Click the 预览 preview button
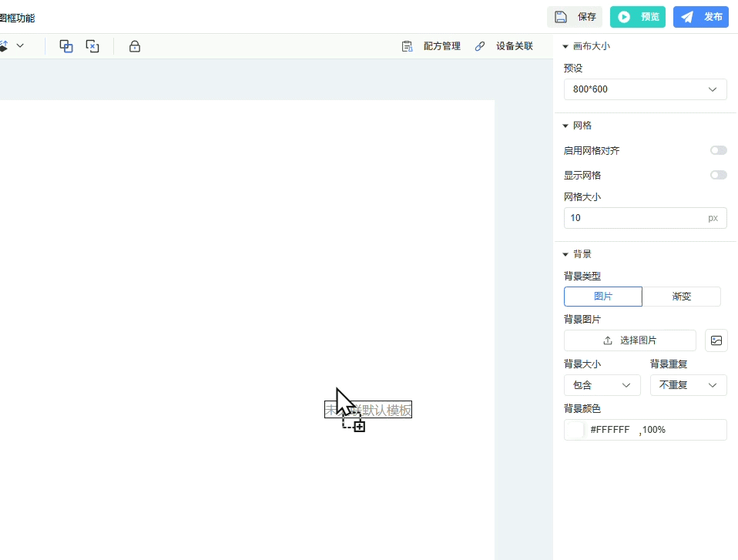Viewport: 738px width, 560px height. click(638, 17)
